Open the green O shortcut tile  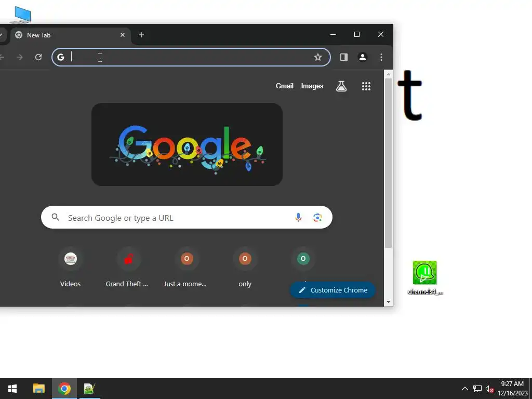(x=303, y=259)
